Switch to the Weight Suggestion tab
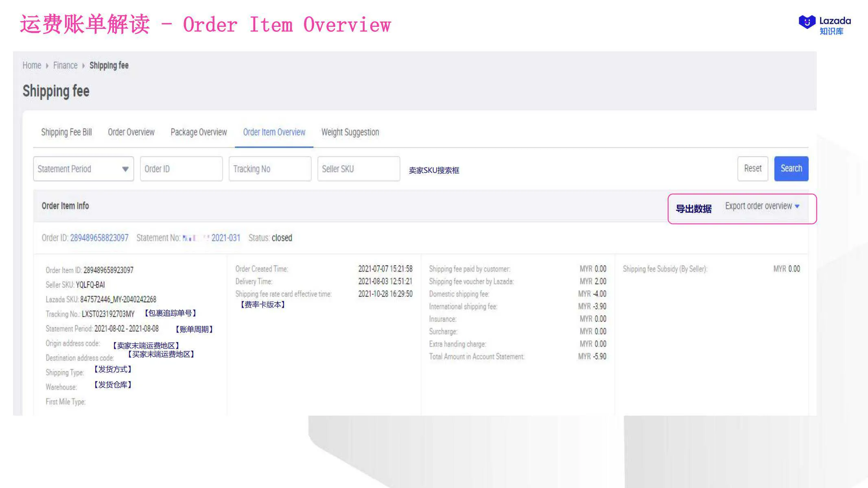The image size is (868, 488). pyautogui.click(x=350, y=132)
